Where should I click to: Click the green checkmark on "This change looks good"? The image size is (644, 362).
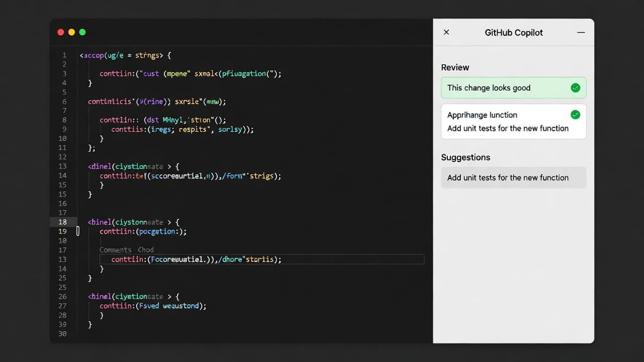click(x=576, y=88)
